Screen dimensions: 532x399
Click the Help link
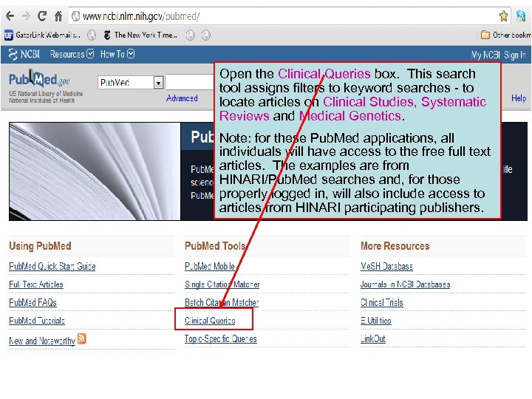pos(519,98)
